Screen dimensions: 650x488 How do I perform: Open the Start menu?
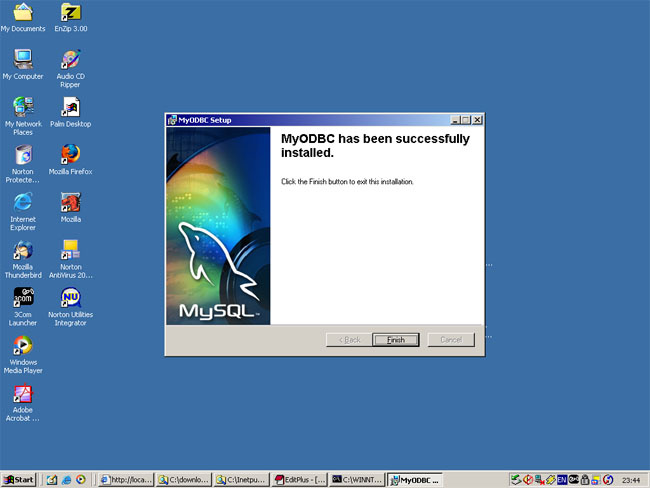[x=19, y=480]
